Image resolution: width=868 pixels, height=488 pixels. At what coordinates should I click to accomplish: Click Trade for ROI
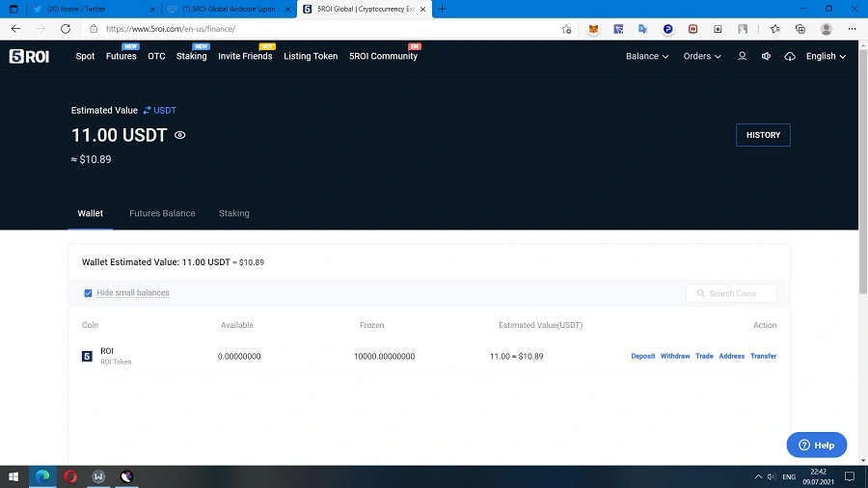point(704,356)
